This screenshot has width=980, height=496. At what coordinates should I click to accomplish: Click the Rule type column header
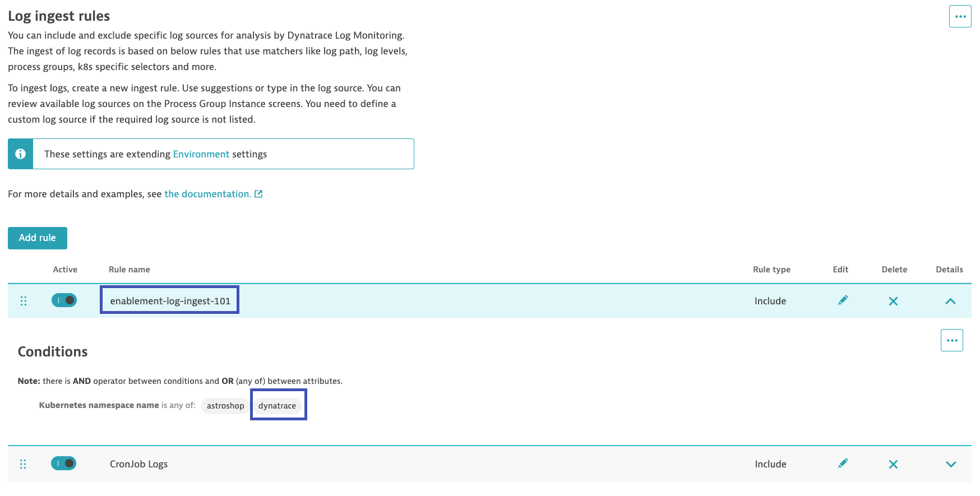click(771, 270)
